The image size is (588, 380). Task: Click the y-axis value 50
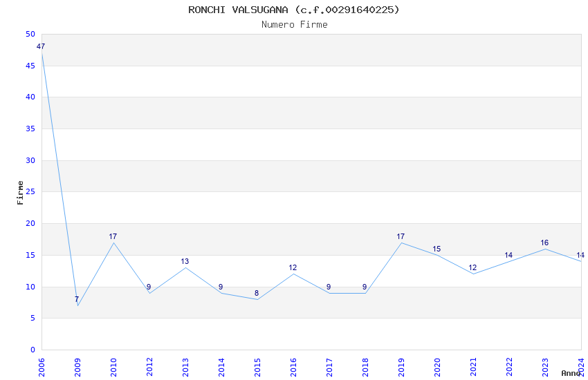point(30,34)
